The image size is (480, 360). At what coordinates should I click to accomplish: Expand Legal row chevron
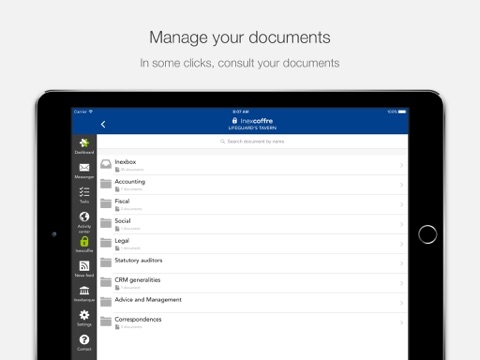coord(402,244)
